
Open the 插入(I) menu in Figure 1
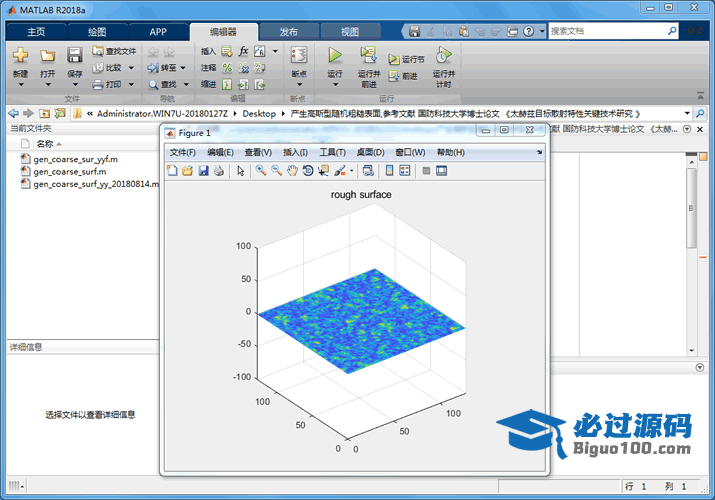(x=295, y=152)
